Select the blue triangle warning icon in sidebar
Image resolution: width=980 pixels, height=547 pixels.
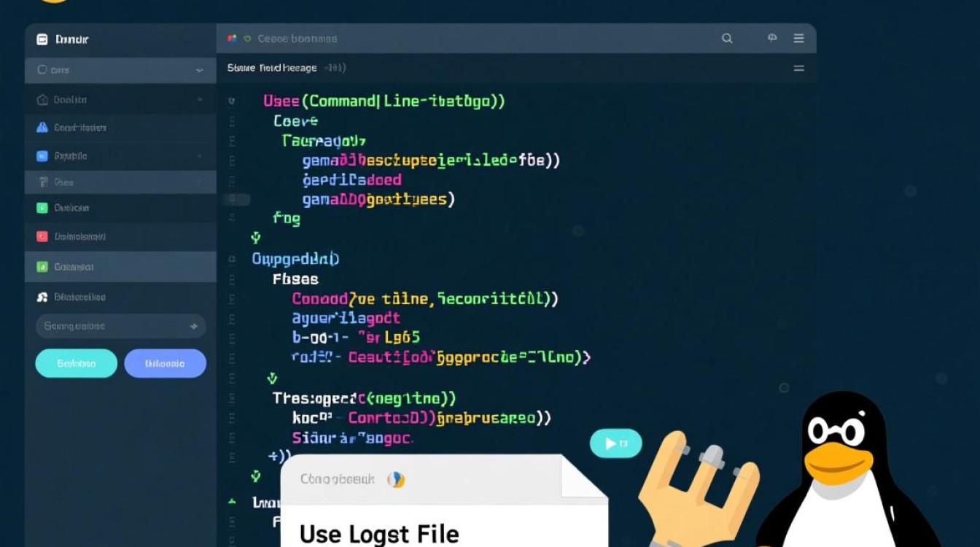[x=42, y=128]
